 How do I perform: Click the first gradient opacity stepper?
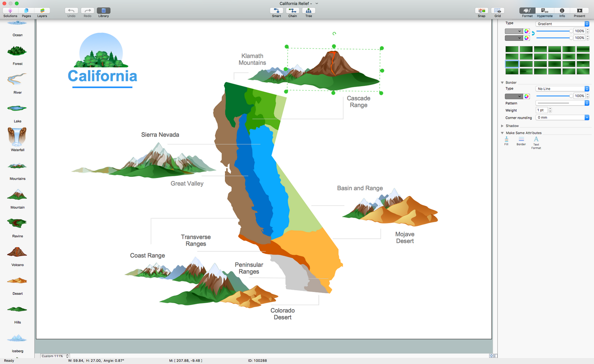(588, 31)
